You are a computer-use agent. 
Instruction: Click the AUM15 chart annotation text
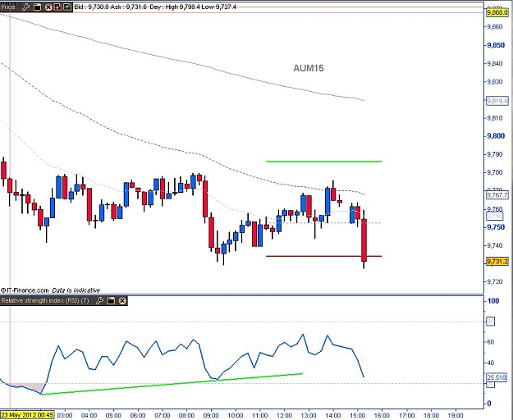[x=308, y=68]
